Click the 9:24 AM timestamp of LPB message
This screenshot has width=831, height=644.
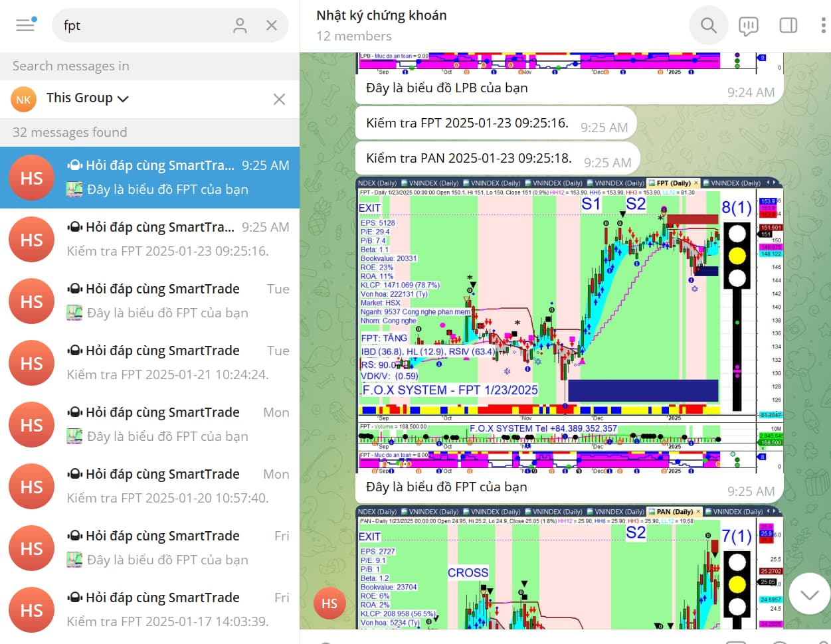click(751, 92)
